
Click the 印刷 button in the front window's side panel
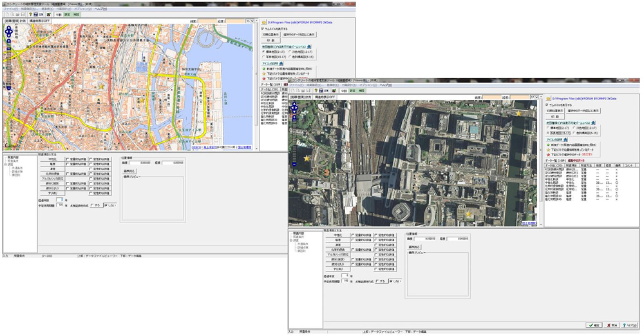point(555,117)
